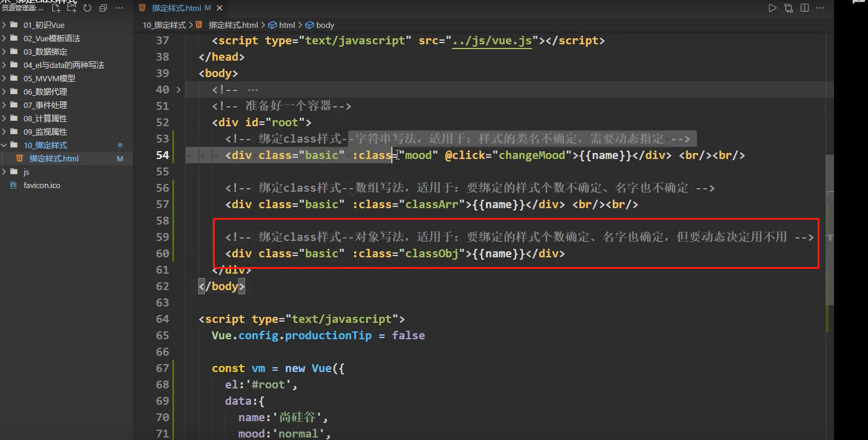The width and height of the screenshot is (868, 440).
Task: Click 'classArr' text on line 57
Action: (432, 205)
